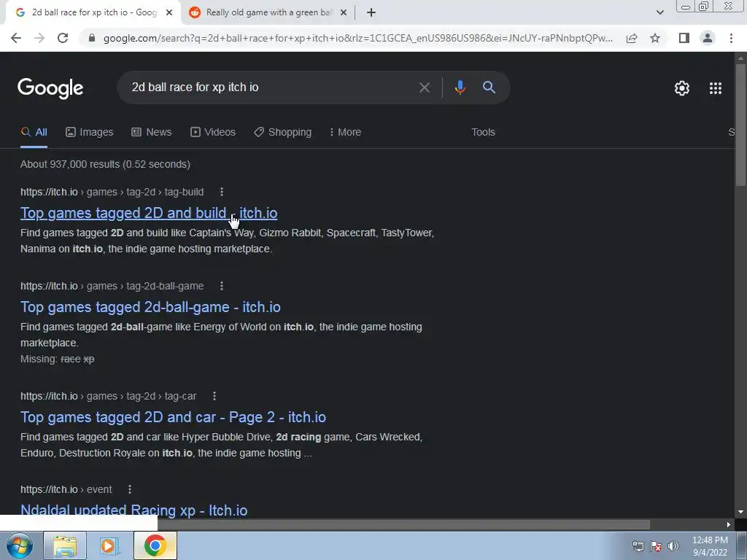Click the scroll-right arrow on horizontal scrollbar
Screen dimensions: 747x560
729,525
